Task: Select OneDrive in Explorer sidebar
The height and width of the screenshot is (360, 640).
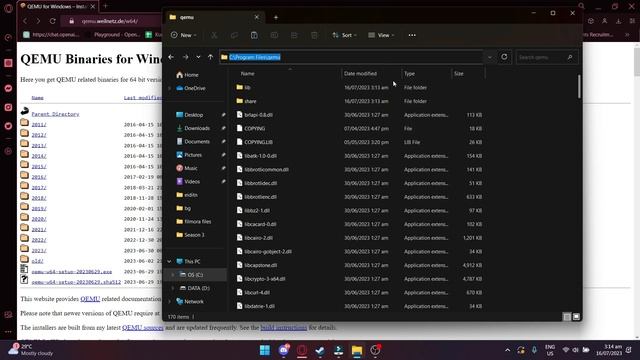Action: pos(190,88)
